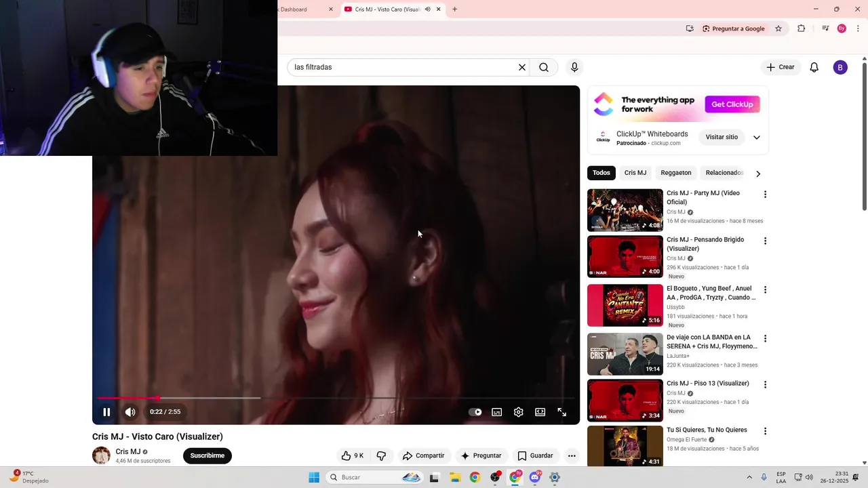This screenshot has width=868, height=488.
Task: Open video player settings gear
Action: 519,412
